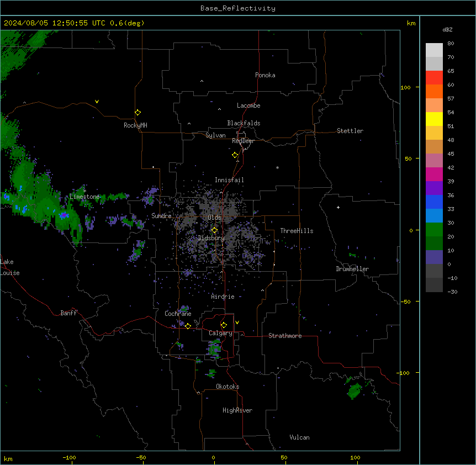Click the yellow V marker east of Calgary
This screenshot has width=476, height=465.
(237, 323)
